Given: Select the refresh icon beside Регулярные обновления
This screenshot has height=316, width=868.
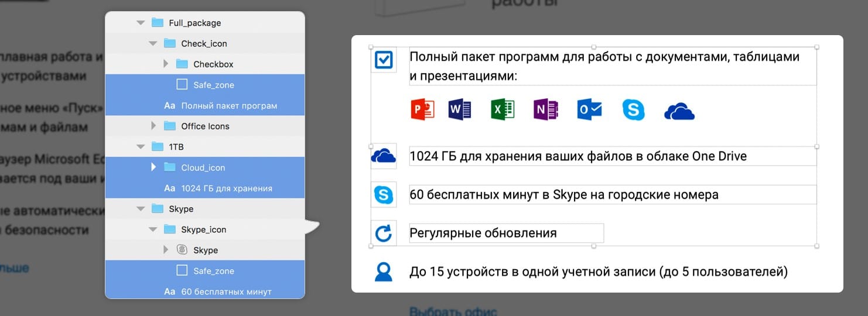Looking at the screenshot, I should [384, 233].
